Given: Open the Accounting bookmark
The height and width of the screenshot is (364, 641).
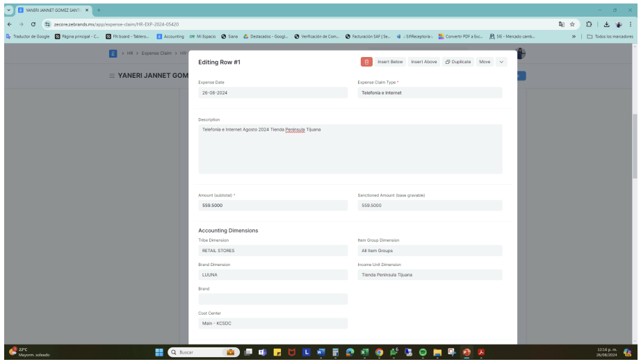Looking at the screenshot, I should coord(170,36).
